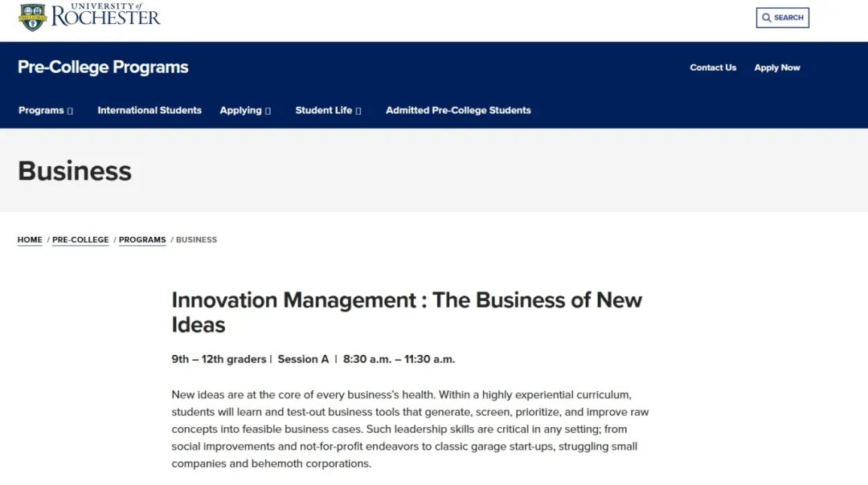Viewport: 868px width, 485px height.
Task: Click the Pre-College Programs site title
Action: [x=103, y=67]
